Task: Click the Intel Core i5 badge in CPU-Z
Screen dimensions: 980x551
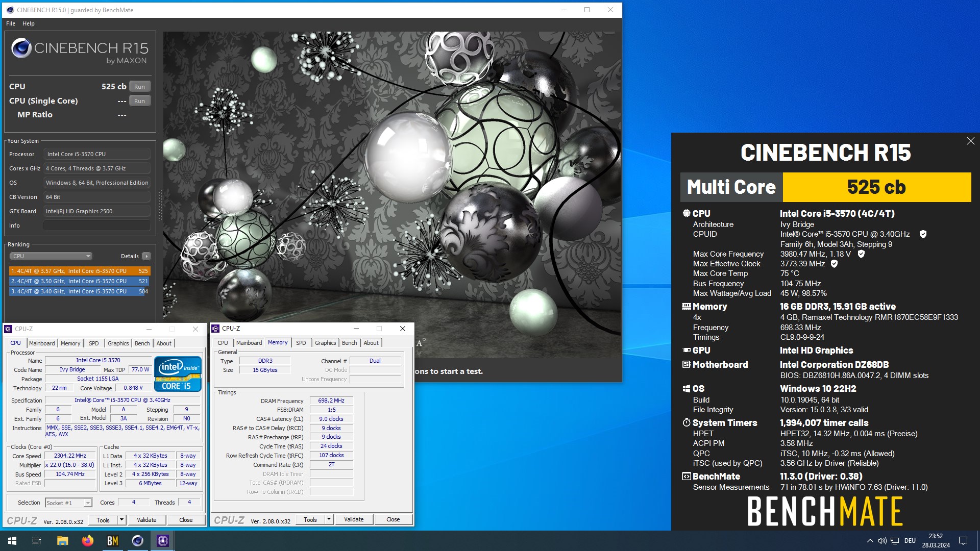Action: coord(178,374)
